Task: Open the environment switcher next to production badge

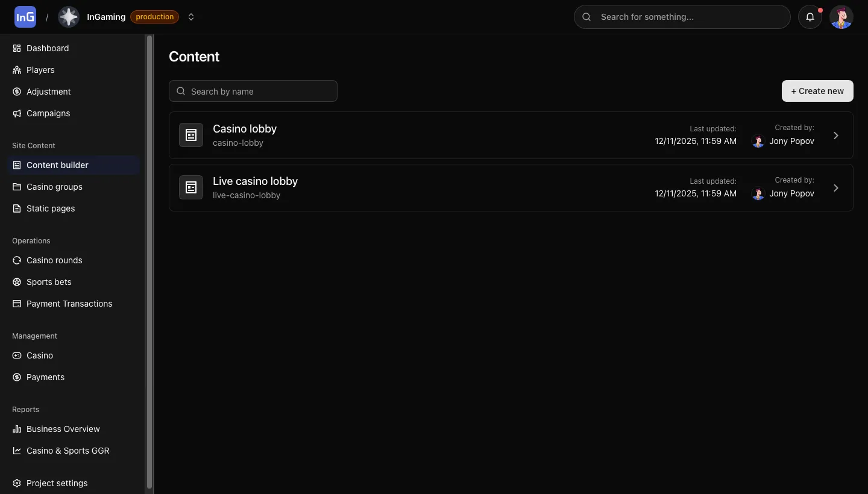Action: click(191, 17)
